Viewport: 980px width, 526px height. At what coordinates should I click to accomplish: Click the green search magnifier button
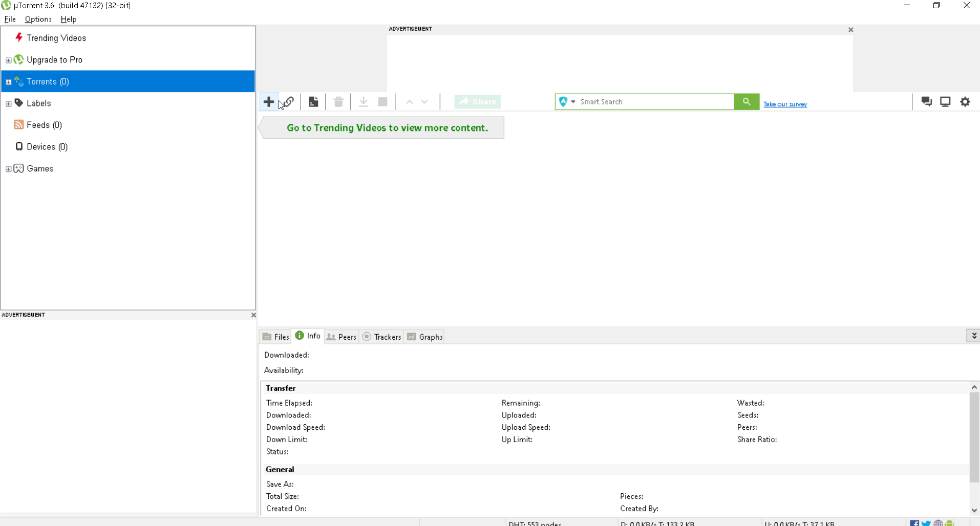click(747, 102)
